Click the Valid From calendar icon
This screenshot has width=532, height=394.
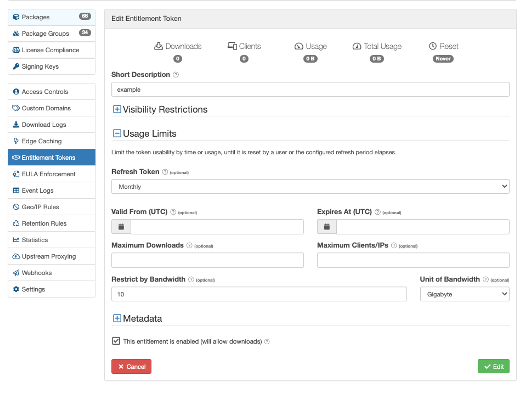[x=121, y=227]
